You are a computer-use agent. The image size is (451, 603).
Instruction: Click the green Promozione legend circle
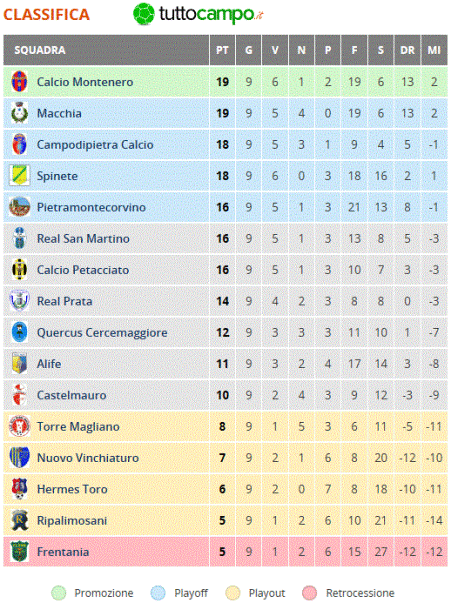58,593
